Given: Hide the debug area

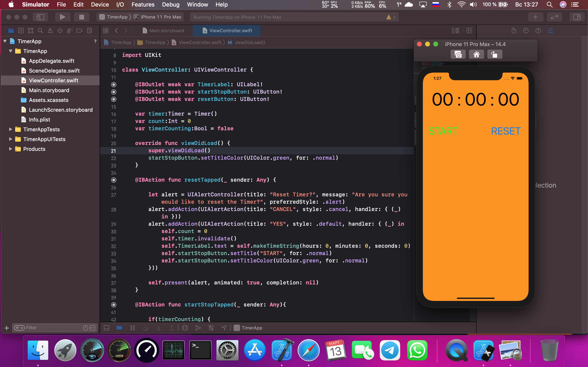Looking at the screenshot, I should point(106,328).
